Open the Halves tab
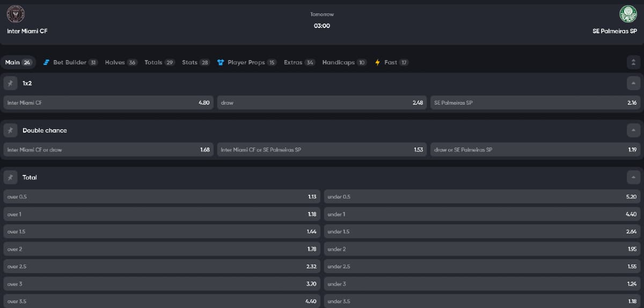This screenshot has height=308, width=644. [121, 62]
